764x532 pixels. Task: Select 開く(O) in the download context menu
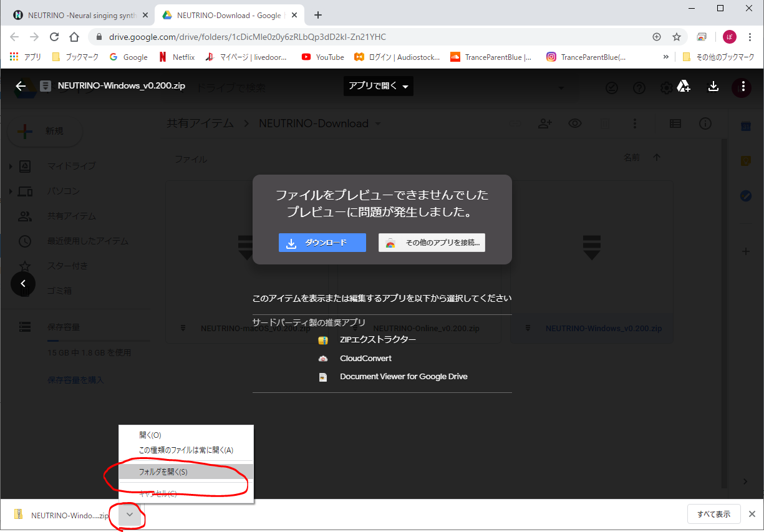pyautogui.click(x=186, y=435)
